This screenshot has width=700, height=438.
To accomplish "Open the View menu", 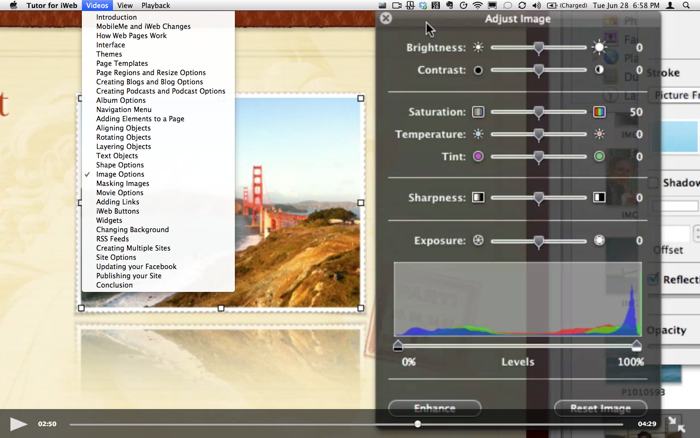I will coord(124,6).
